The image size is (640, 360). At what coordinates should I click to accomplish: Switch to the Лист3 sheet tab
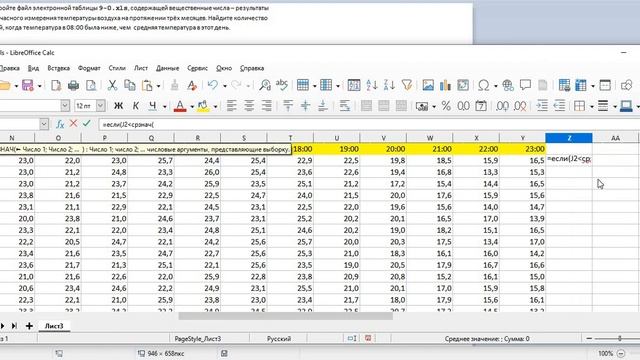54,326
